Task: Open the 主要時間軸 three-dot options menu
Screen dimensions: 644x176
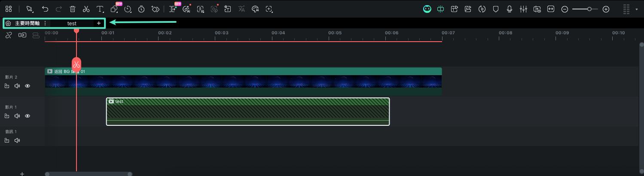Action: pos(45,23)
